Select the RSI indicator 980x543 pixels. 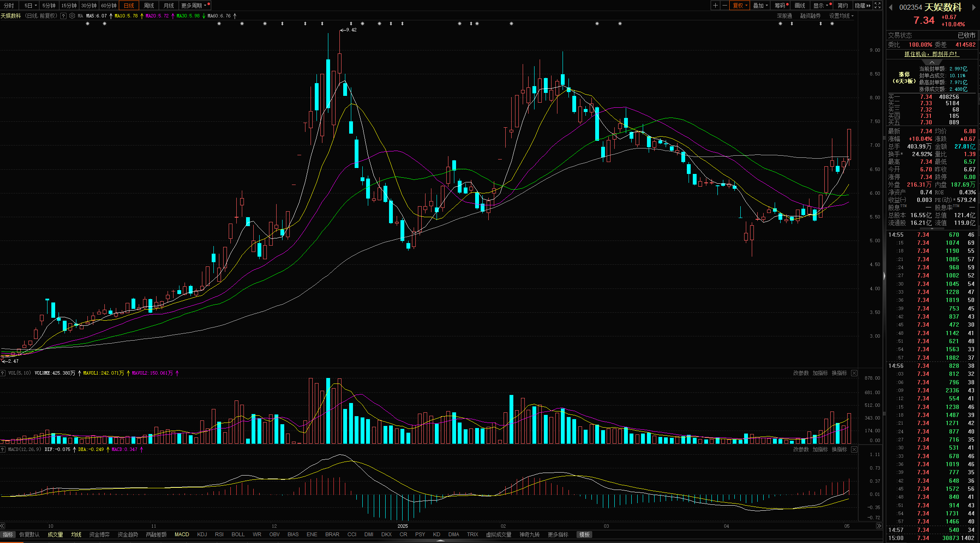(x=219, y=535)
